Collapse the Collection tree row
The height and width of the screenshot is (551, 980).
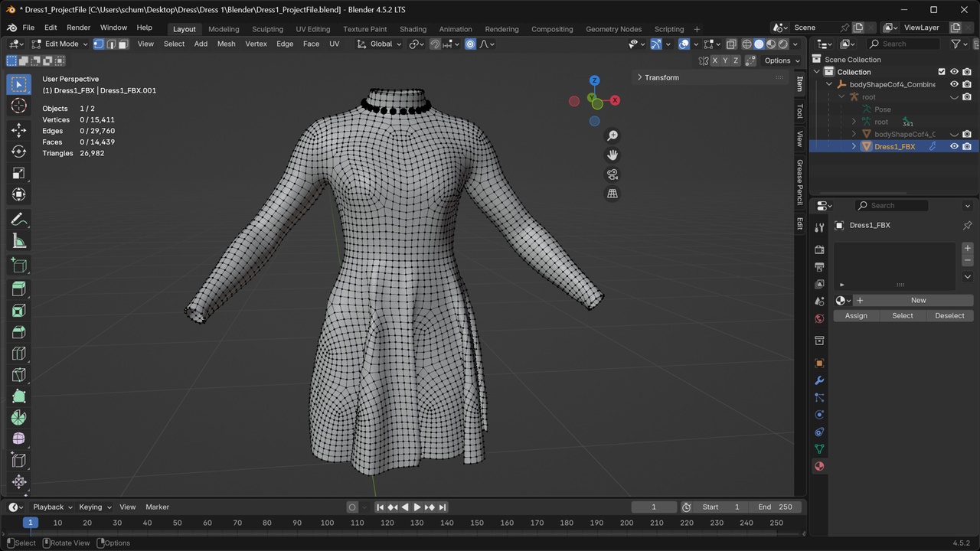[818, 72]
